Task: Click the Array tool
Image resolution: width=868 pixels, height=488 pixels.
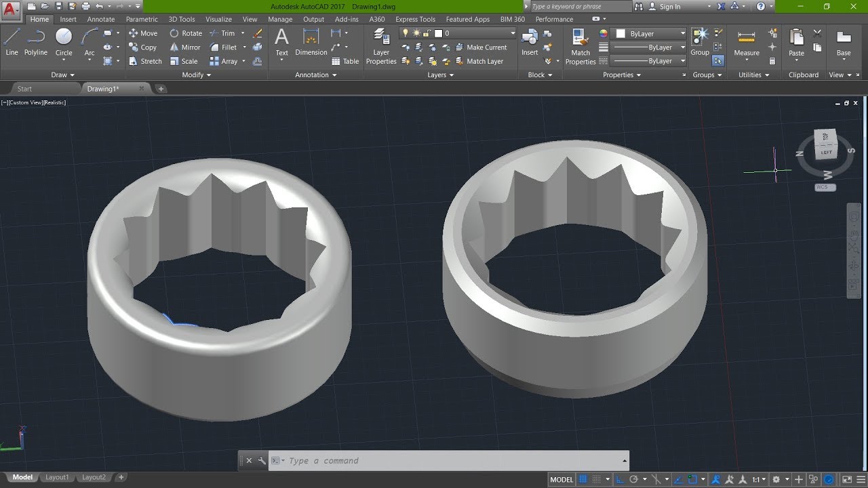Action: (x=224, y=61)
